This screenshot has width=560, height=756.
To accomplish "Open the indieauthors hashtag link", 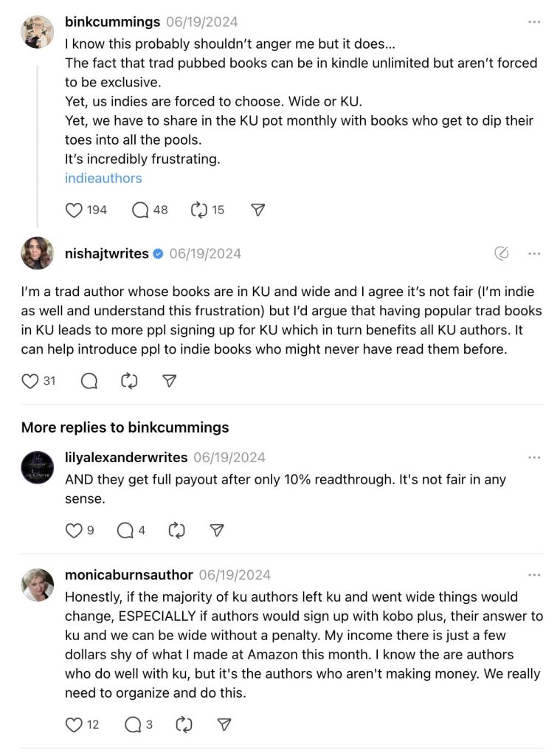I will pyautogui.click(x=103, y=177).
